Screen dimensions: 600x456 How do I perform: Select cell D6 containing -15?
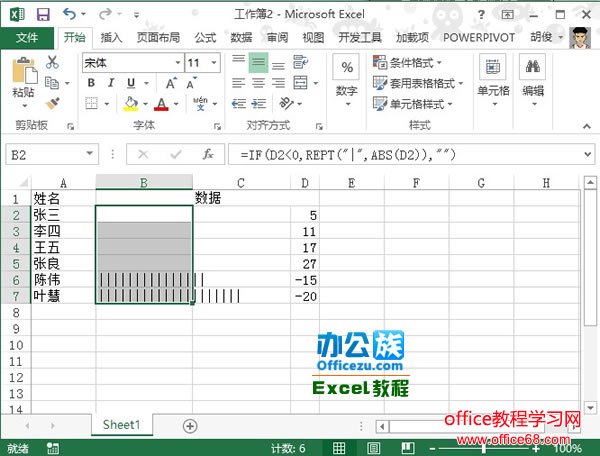pos(305,280)
